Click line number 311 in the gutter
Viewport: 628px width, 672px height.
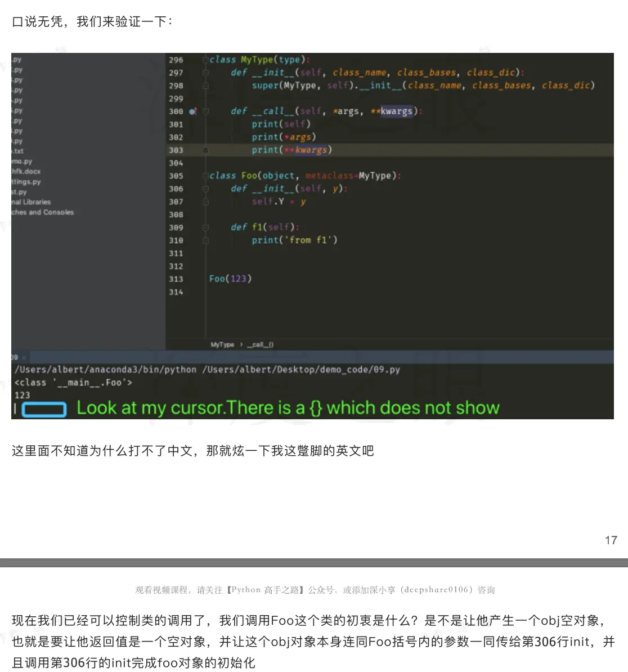tap(176, 253)
